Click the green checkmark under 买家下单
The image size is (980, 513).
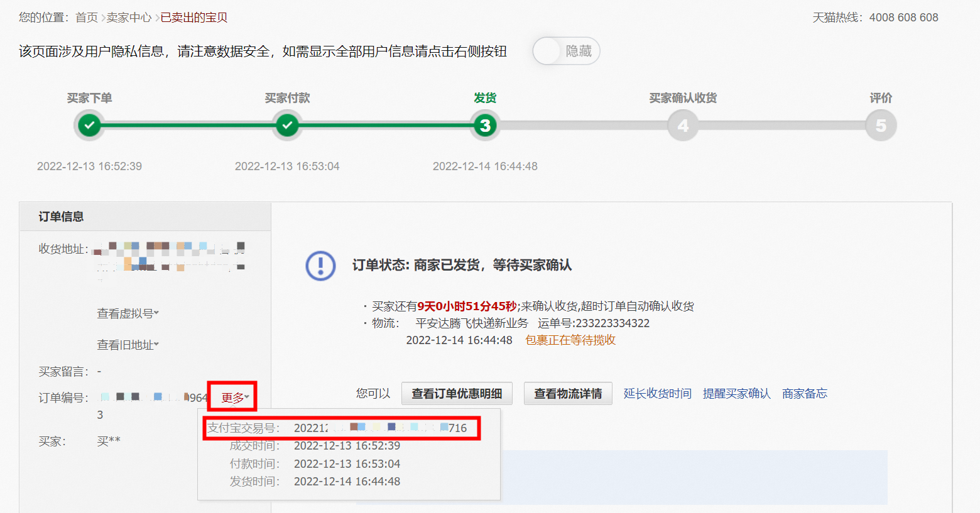tap(90, 125)
